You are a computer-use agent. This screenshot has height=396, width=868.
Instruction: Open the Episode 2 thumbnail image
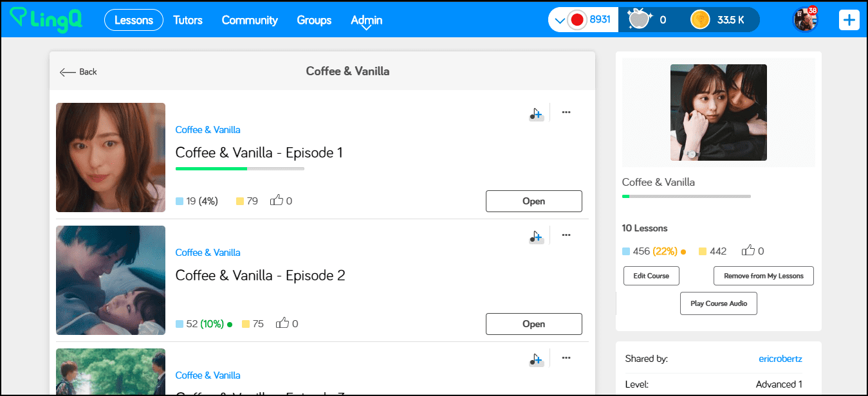[x=111, y=280]
